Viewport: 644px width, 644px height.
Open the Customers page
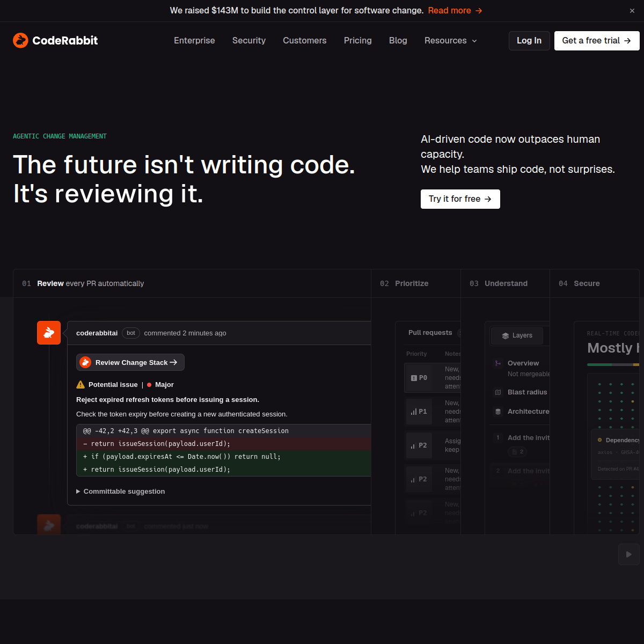click(x=305, y=41)
